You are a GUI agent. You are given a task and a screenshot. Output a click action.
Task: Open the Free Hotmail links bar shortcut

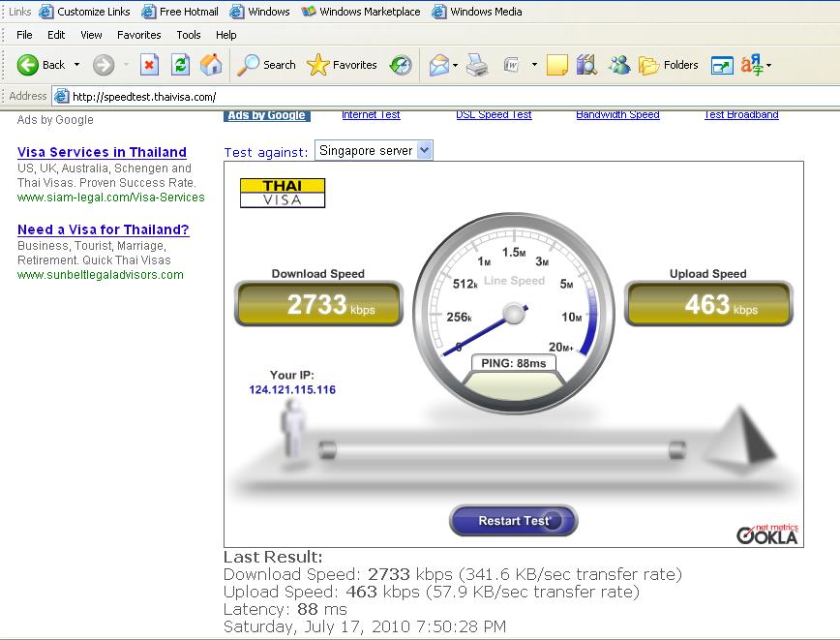tap(180, 12)
